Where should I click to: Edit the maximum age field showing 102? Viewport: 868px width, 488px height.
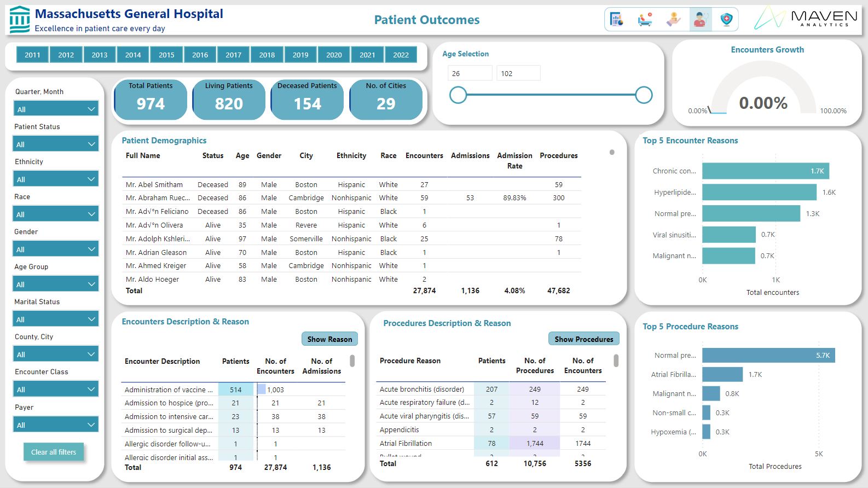coord(518,73)
